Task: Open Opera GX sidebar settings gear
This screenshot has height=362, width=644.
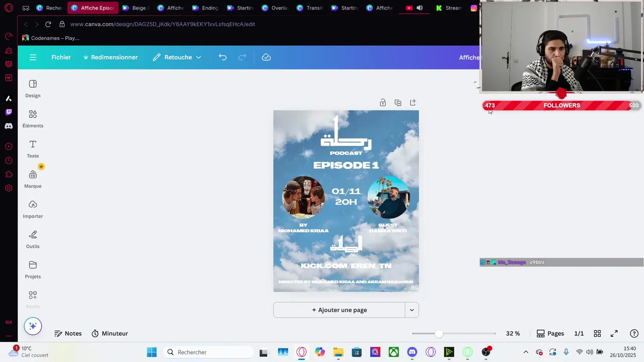Action: point(9,188)
